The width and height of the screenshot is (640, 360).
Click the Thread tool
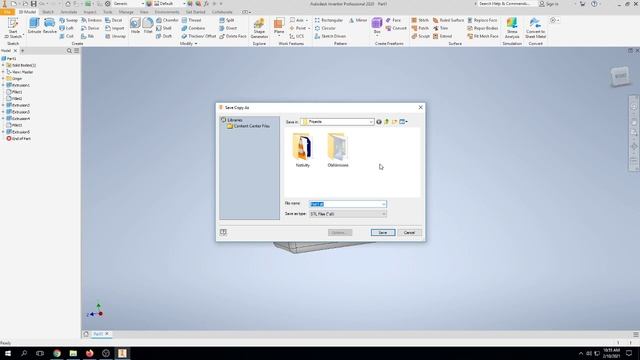[x=191, y=20]
